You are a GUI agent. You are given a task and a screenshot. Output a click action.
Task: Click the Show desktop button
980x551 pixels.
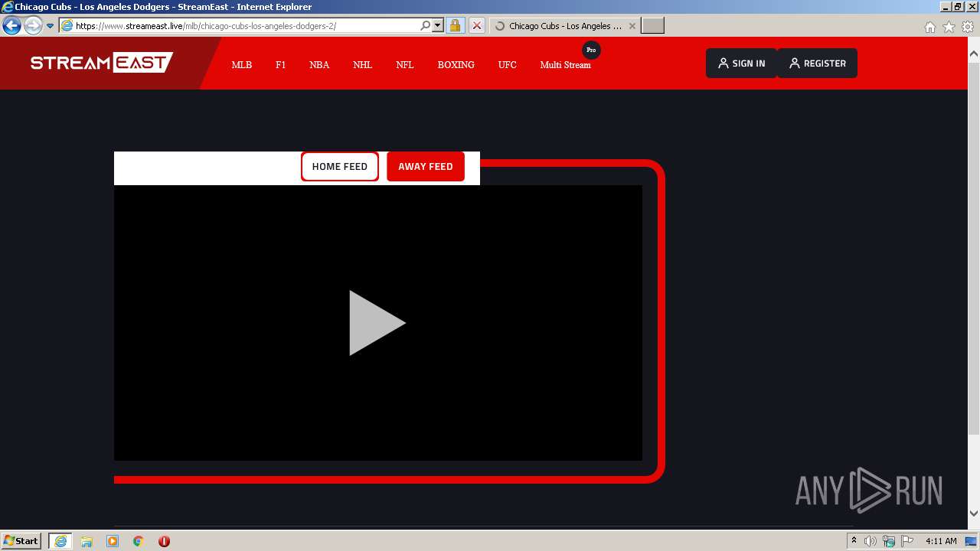click(972, 541)
